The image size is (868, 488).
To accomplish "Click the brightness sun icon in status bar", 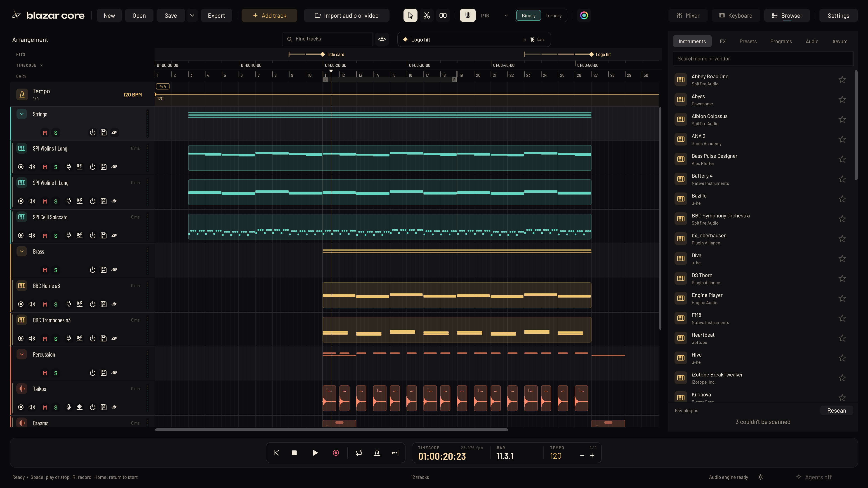I will (x=760, y=477).
